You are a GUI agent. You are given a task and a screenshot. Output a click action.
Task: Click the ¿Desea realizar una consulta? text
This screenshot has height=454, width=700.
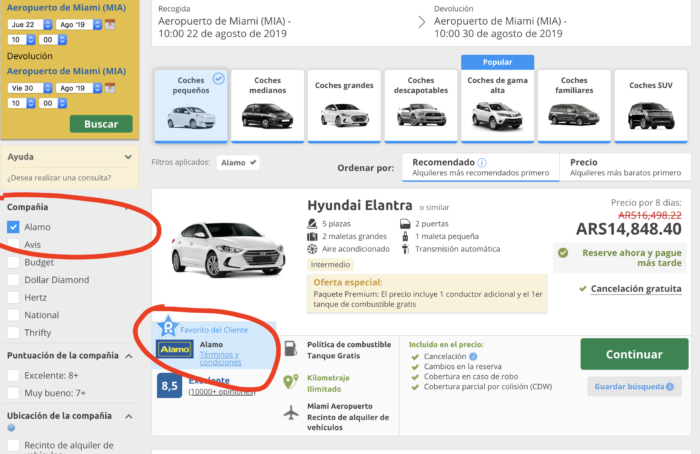pos(59,178)
